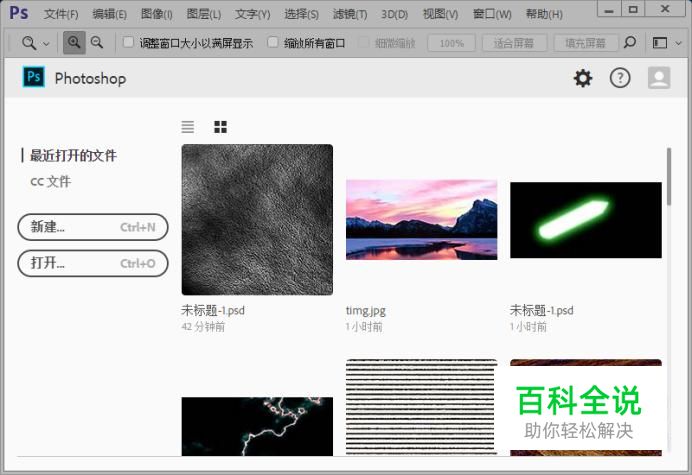Open the 滤镜(T) menu
692x475 pixels.
point(350,14)
